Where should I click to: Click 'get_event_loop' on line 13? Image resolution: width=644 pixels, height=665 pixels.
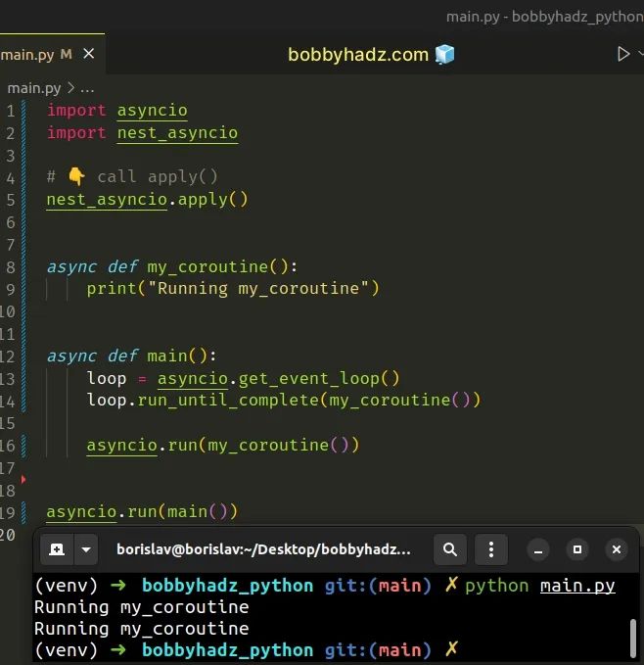309,378
